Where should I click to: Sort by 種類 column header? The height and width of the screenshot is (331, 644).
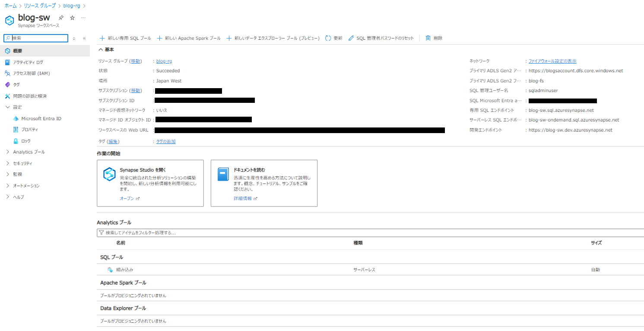click(x=358, y=243)
